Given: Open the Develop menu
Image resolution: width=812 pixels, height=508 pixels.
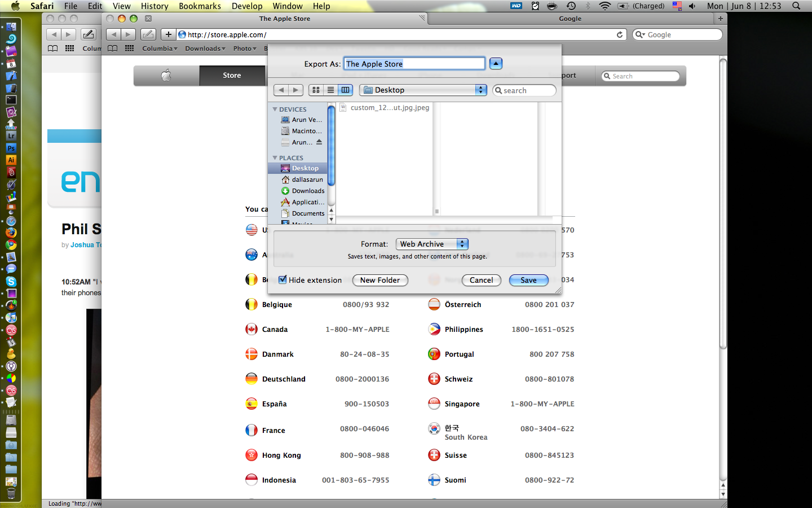Looking at the screenshot, I should (247, 6).
